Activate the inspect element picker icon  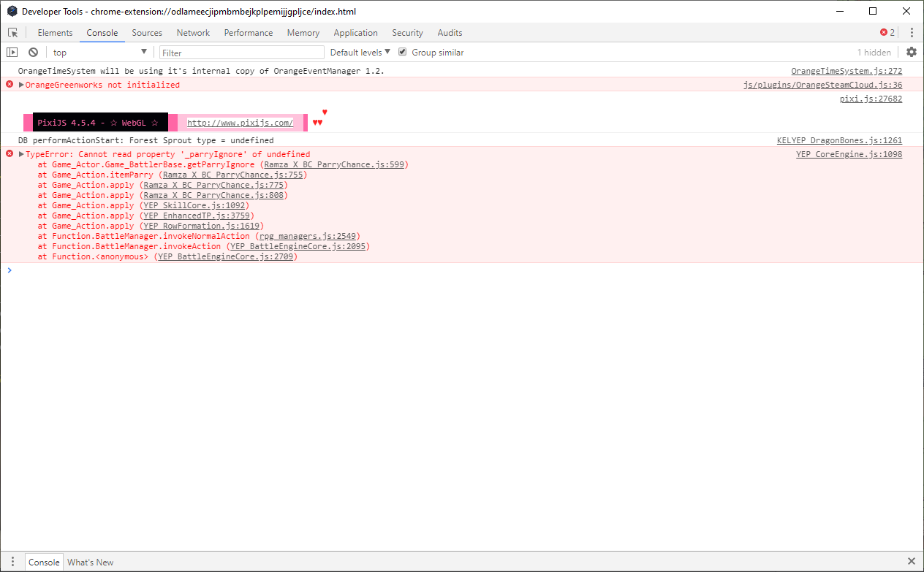coord(13,33)
